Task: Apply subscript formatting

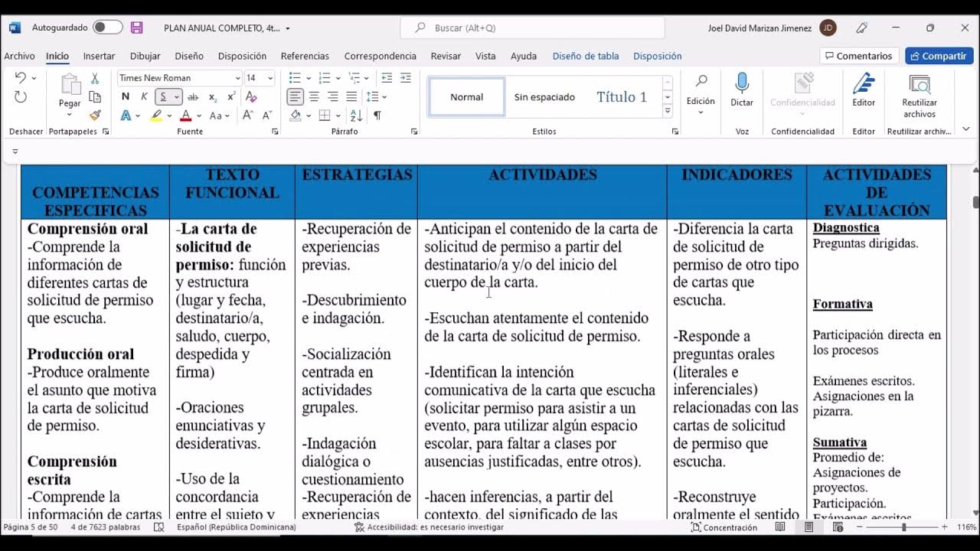Action: (213, 97)
